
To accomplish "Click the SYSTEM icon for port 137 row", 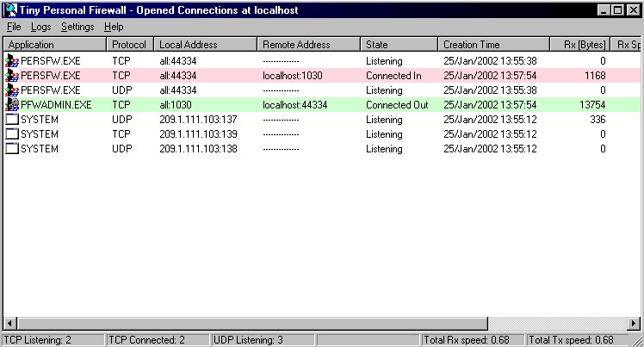I will pos(12,120).
